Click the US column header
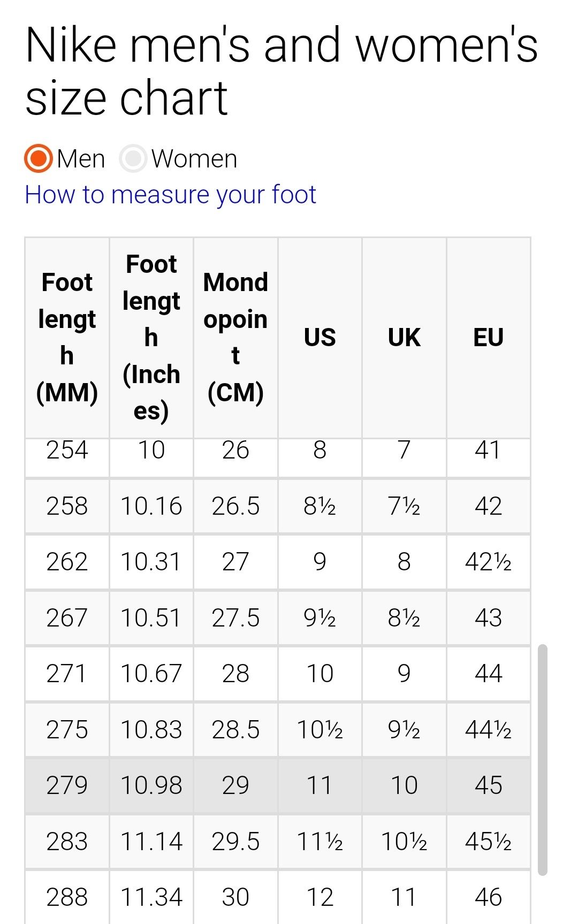This screenshot has width=578, height=924. click(320, 338)
